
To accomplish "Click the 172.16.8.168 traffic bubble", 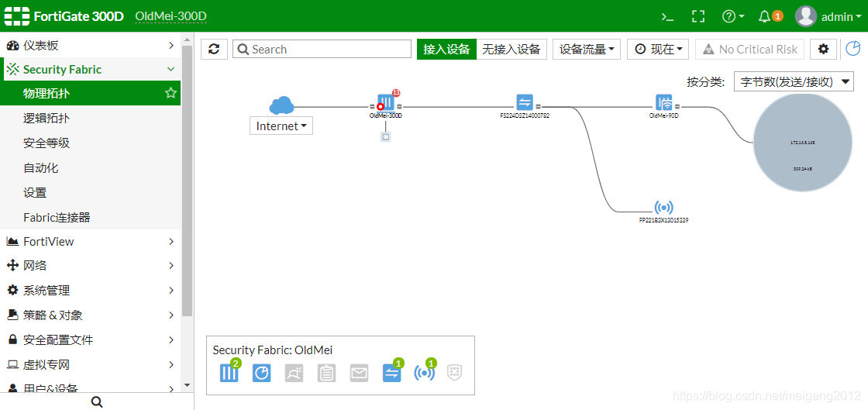I will tap(803, 143).
